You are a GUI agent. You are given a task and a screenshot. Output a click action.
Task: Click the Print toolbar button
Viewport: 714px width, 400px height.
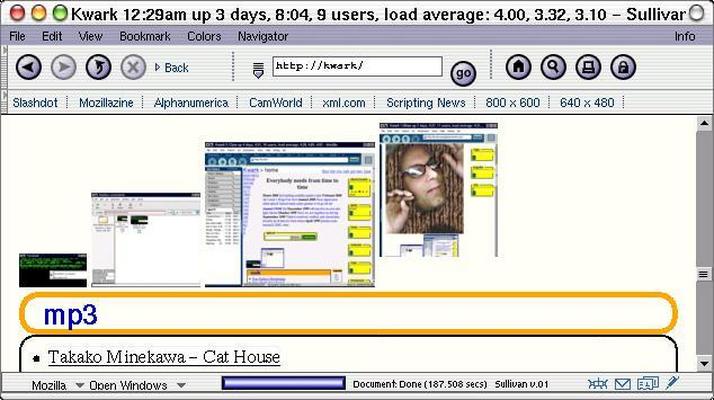pyautogui.click(x=588, y=67)
